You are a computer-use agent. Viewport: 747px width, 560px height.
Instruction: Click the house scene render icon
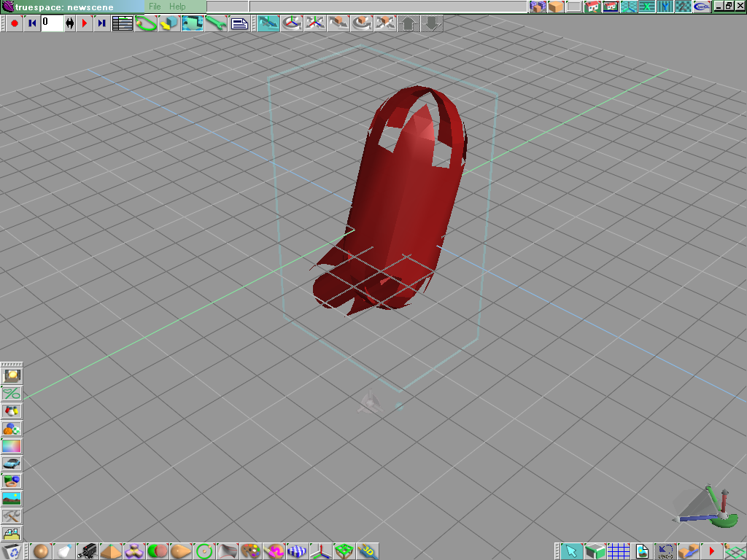click(592, 7)
